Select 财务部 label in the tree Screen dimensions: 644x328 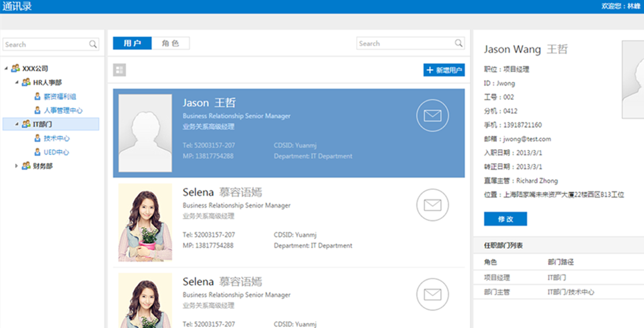click(43, 166)
